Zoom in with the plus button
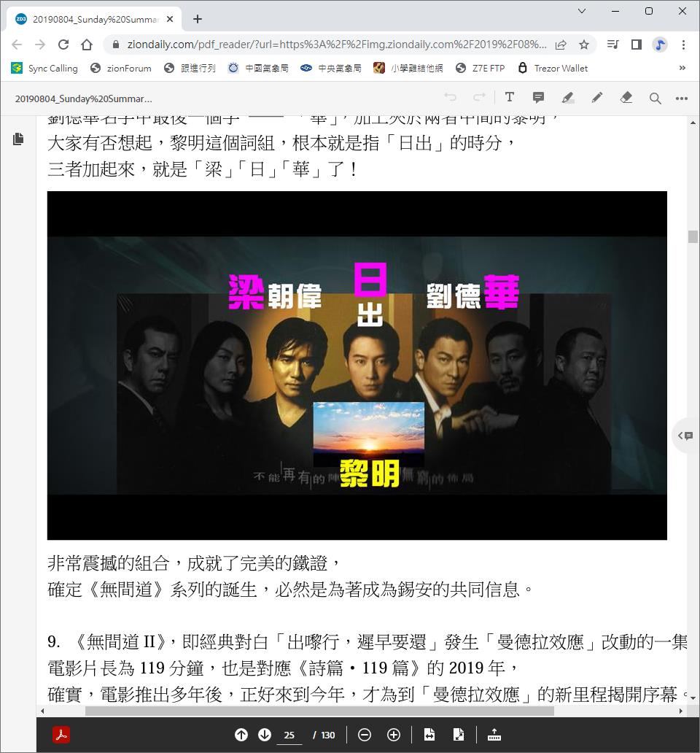Image resolution: width=700 pixels, height=753 pixels. (394, 735)
